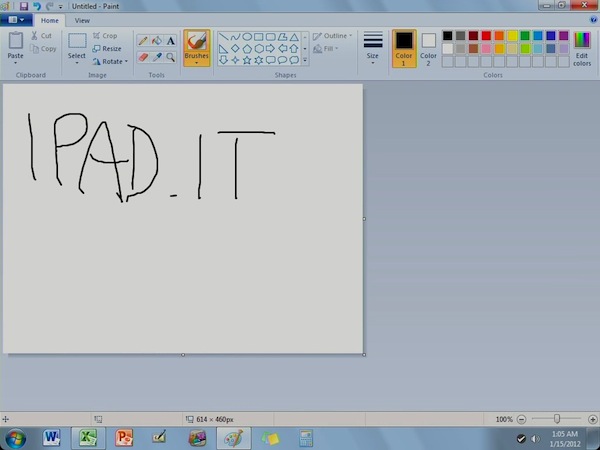600x450 pixels.
Task: Switch to the View tab
Action: coord(82,20)
